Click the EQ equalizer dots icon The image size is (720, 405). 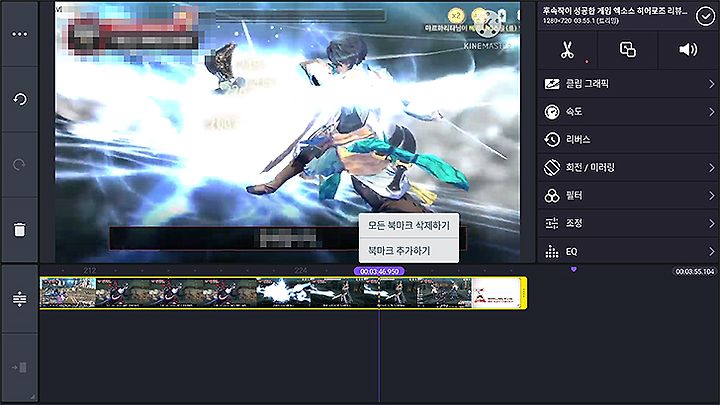point(552,252)
